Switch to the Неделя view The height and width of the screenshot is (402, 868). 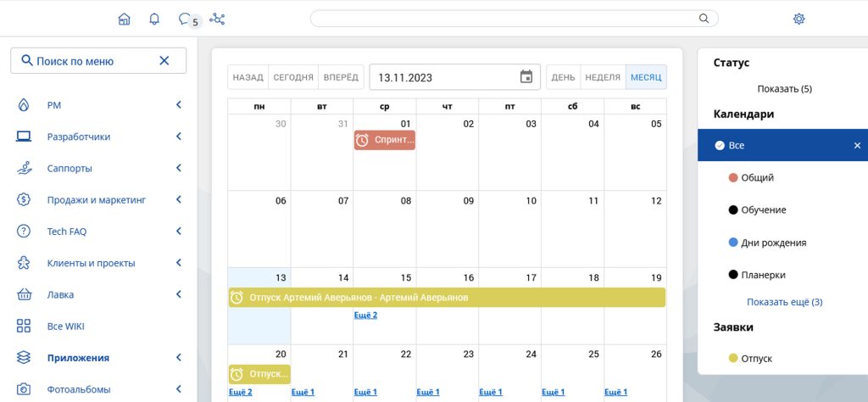point(603,77)
